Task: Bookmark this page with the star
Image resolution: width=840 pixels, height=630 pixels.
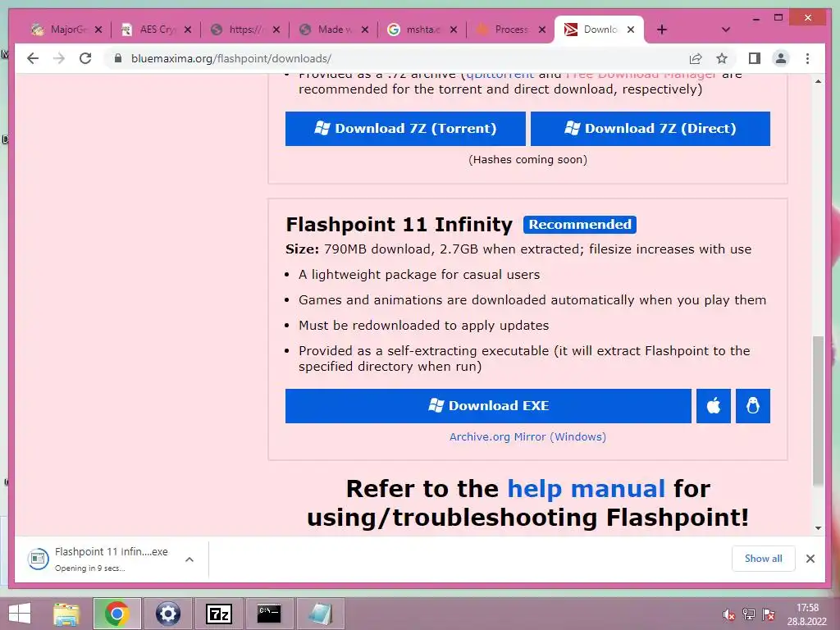Action: pyautogui.click(x=722, y=58)
